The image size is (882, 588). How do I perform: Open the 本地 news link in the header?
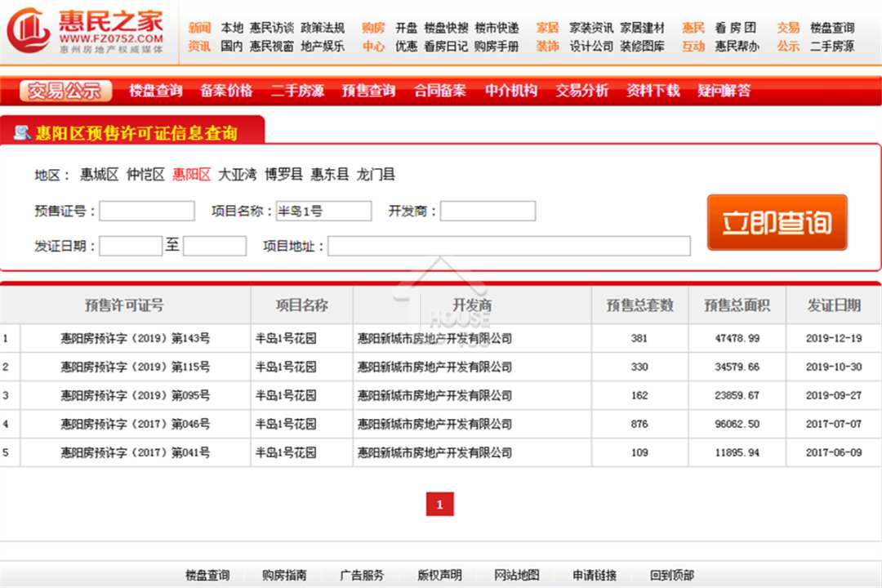coord(232,28)
